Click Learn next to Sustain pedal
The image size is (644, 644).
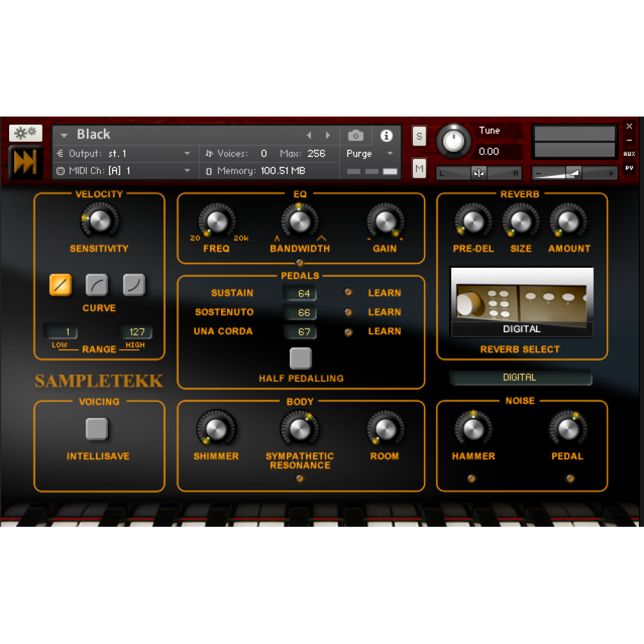click(x=384, y=293)
